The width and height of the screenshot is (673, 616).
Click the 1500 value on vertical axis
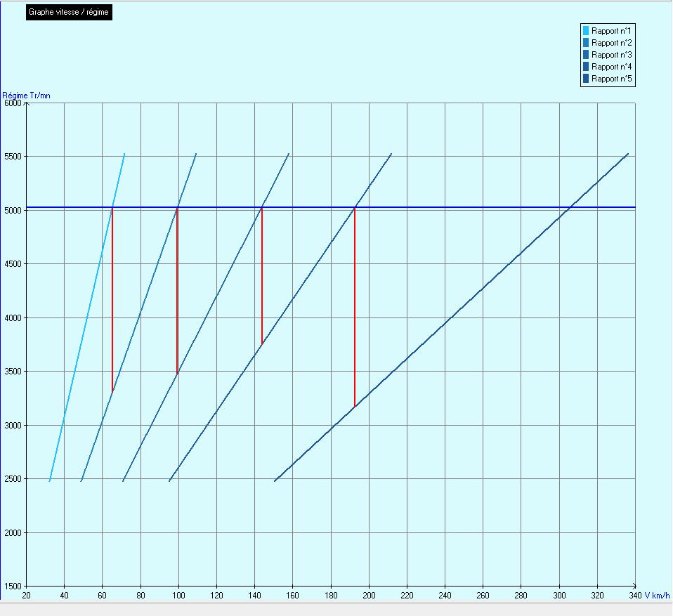[x=13, y=586]
